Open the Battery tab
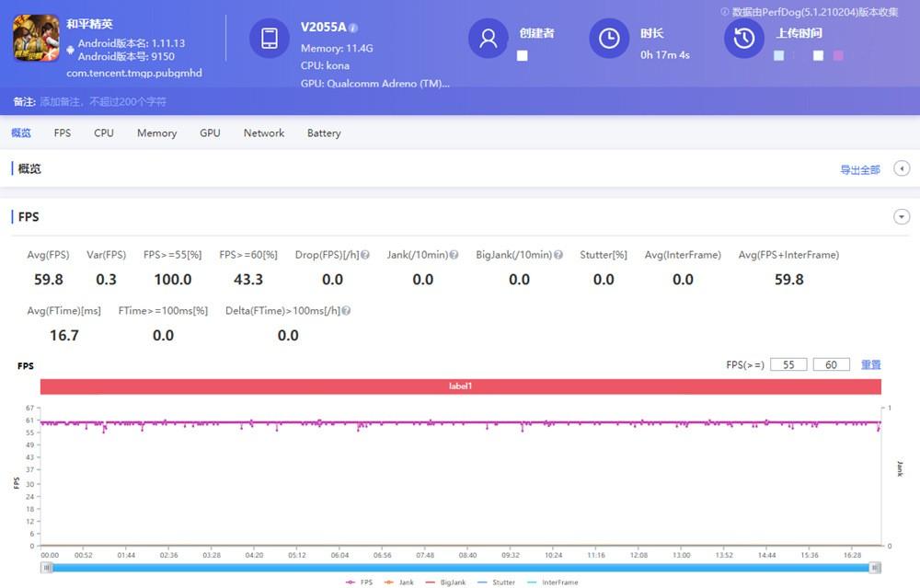Screen dimensions: 920x588 (x=324, y=133)
